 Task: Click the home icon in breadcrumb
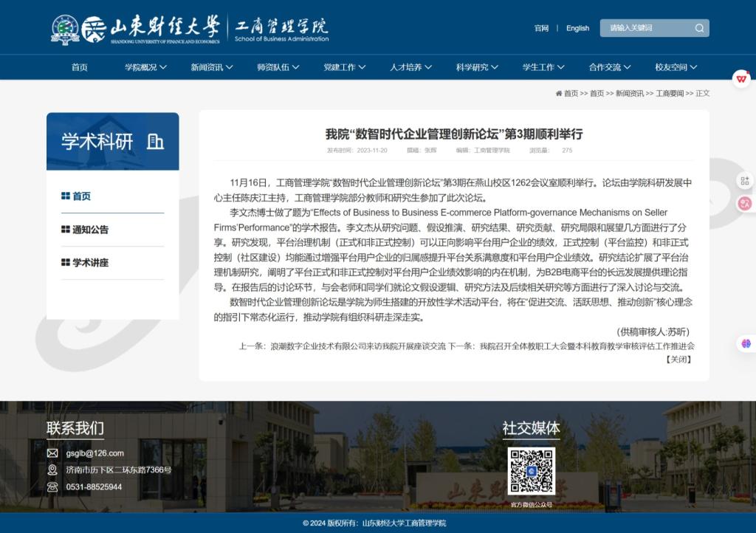click(x=559, y=94)
